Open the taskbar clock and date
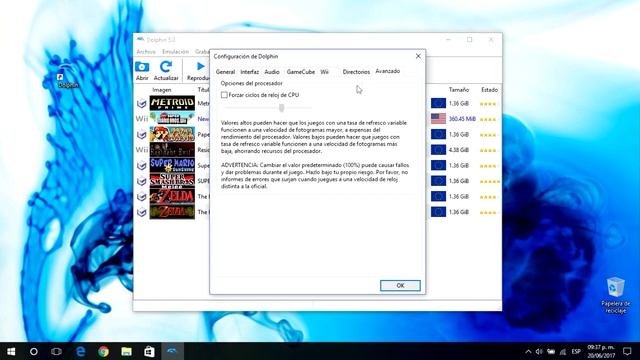Screen dimensions: 640x360 [601, 351]
